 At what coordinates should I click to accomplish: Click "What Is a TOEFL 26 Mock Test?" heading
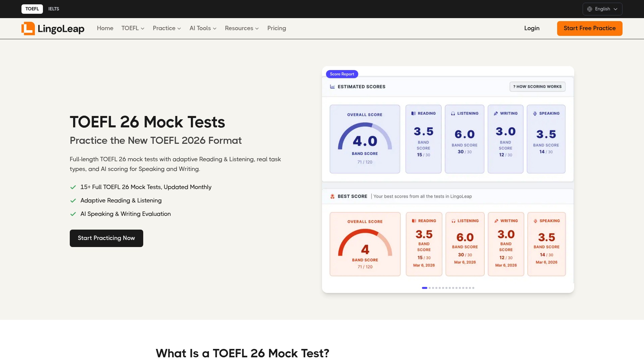click(x=243, y=353)
